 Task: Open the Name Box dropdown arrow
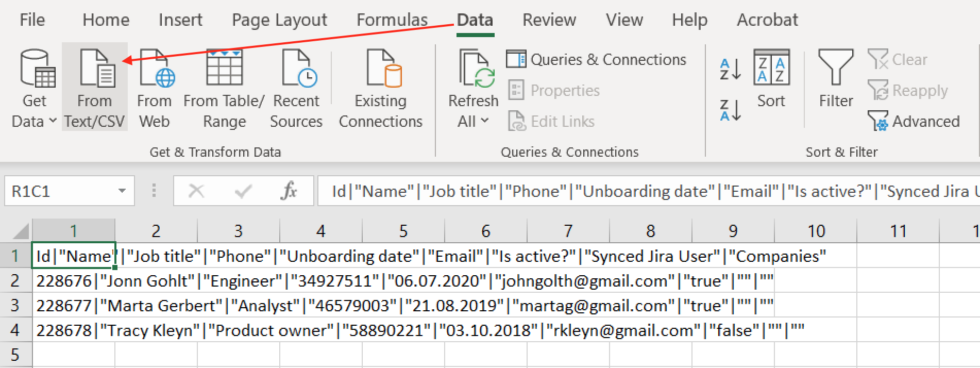pyautogui.click(x=122, y=191)
